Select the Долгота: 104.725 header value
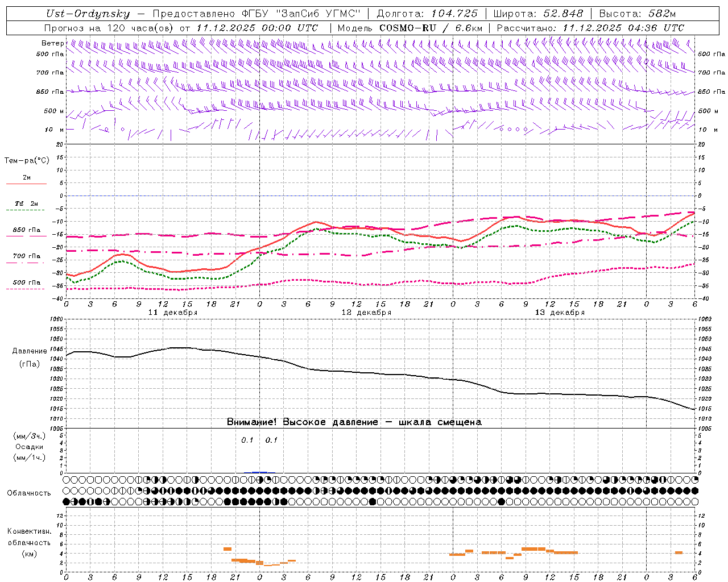 [427, 14]
